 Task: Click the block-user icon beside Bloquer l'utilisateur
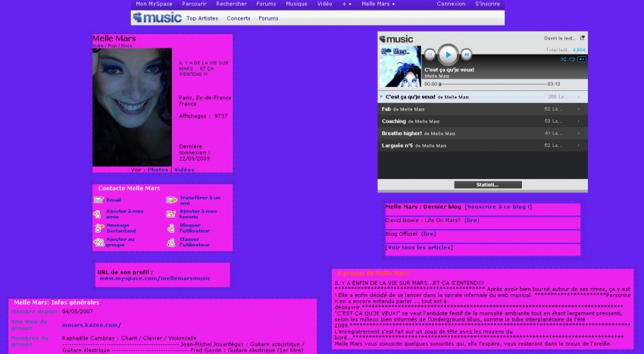171,228
